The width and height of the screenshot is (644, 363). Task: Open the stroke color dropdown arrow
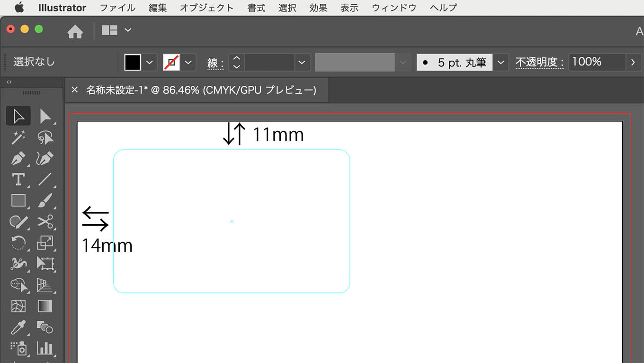pyautogui.click(x=188, y=63)
